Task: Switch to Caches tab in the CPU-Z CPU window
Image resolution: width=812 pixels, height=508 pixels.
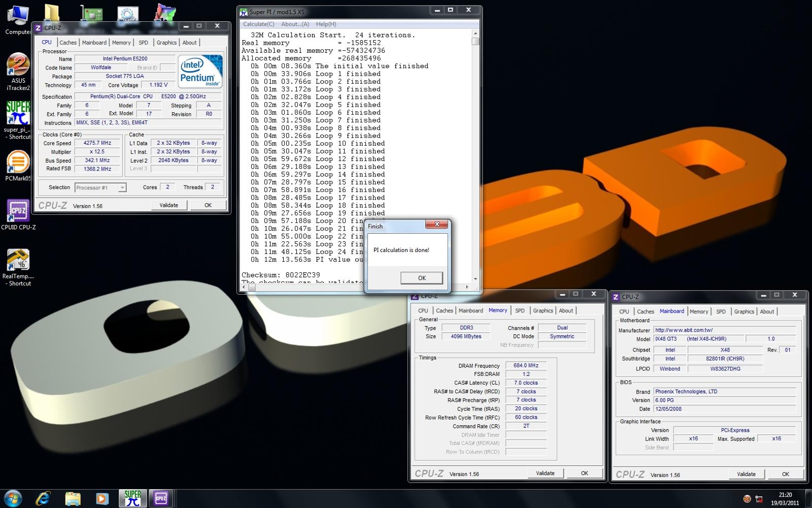Action: click(x=68, y=43)
